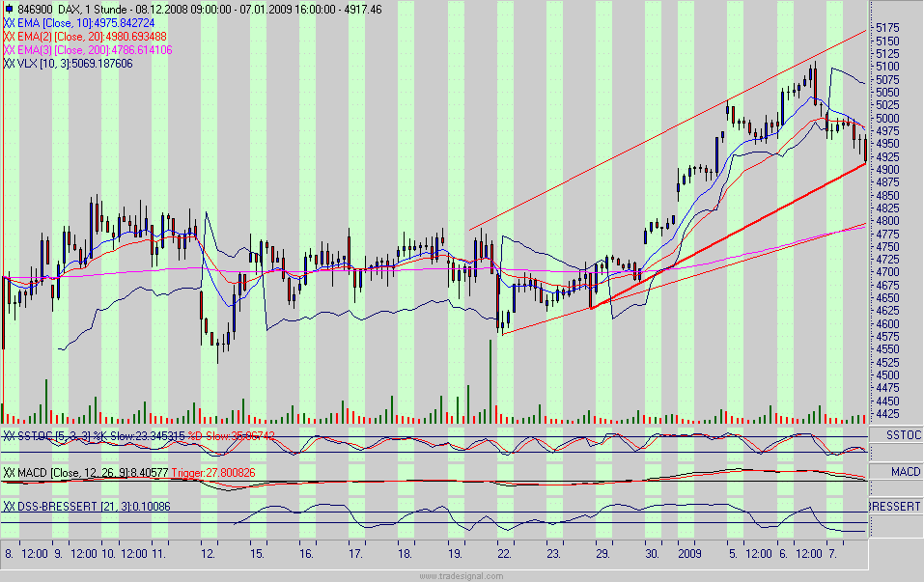The width and height of the screenshot is (924, 582).
Task: Click the XX icon beside MACD [Close, 12, 26, 9]
Action: 10,475
